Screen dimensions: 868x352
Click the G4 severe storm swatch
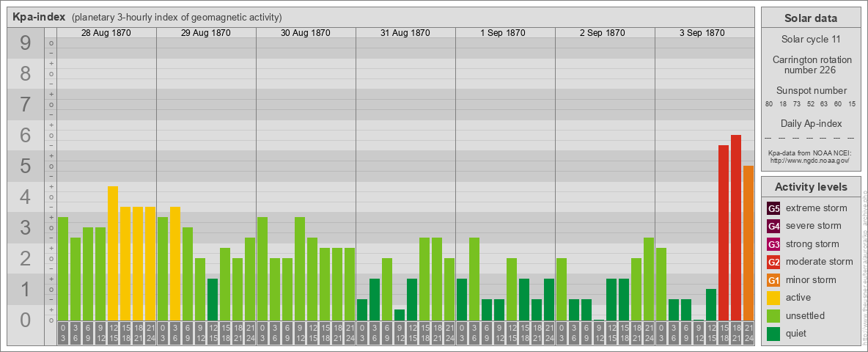(x=773, y=227)
